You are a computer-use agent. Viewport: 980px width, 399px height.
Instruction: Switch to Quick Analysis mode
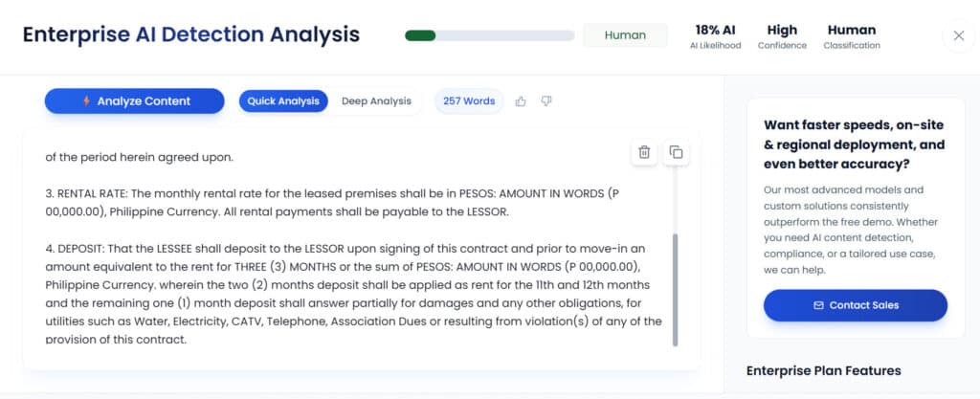click(x=283, y=101)
